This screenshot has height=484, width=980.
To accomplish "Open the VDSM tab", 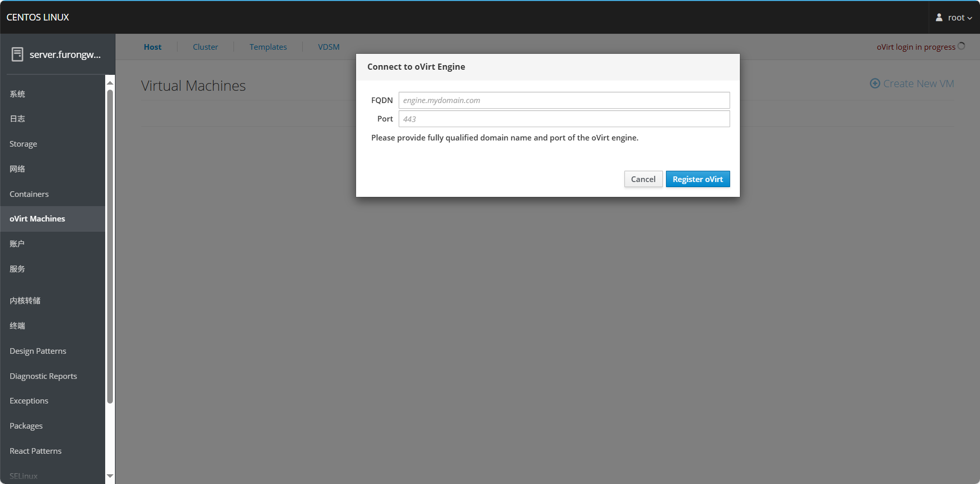I will 329,47.
